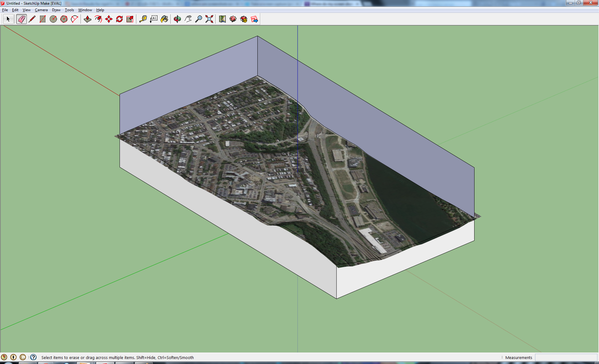This screenshot has width=599, height=364.
Task: Open Instructor help question icon
Action: 33,357
